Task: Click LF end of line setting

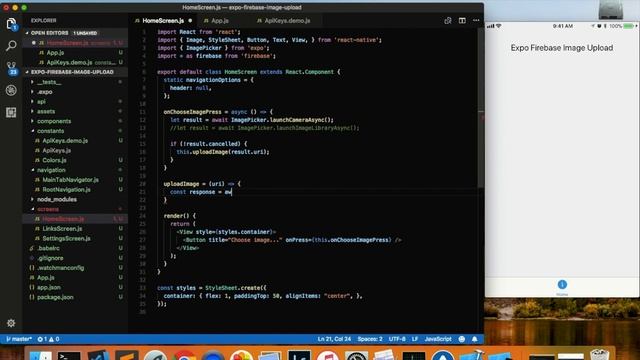Action: [x=415, y=339]
